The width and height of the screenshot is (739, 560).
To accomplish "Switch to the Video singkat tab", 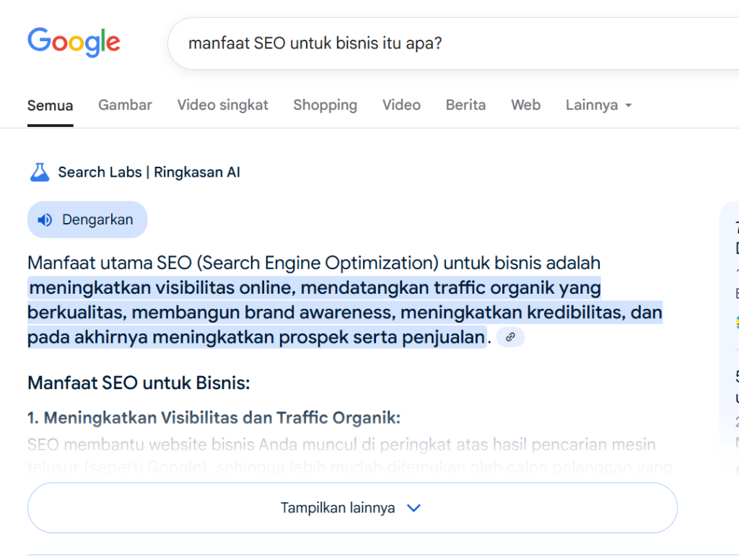I will pyautogui.click(x=222, y=105).
